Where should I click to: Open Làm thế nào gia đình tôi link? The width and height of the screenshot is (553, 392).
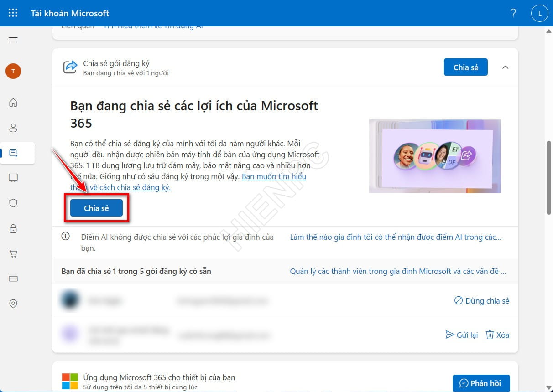pos(396,237)
